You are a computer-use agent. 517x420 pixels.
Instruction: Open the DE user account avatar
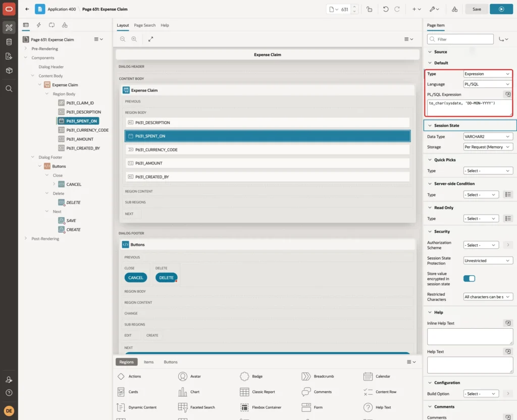pyautogui.click(x=9, y=411)
